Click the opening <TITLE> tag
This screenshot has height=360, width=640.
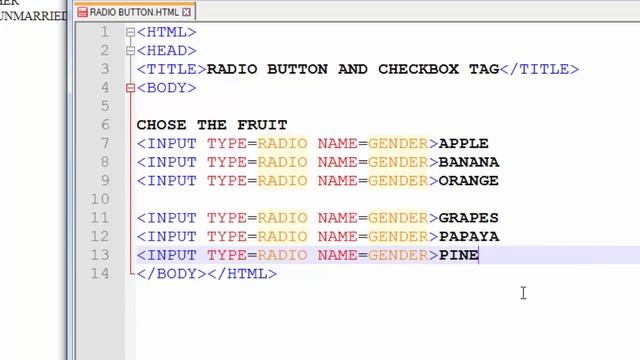pyautogui.click(x=172, y=69)
